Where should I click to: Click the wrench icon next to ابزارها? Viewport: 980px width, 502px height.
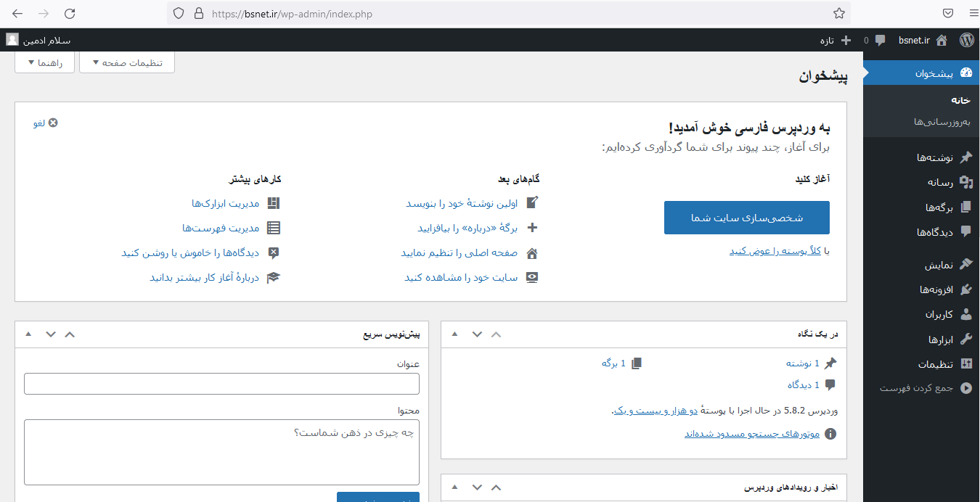pyautogui.click(x=965, y=339)
